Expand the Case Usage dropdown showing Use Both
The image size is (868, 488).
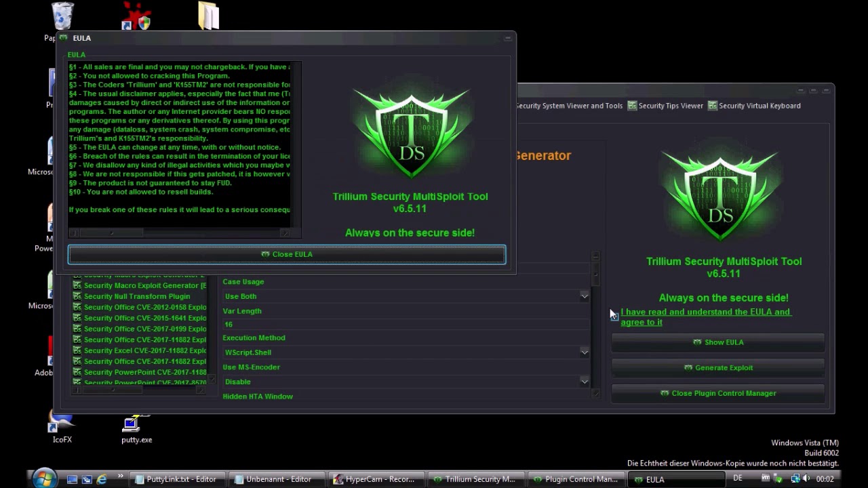406,296
